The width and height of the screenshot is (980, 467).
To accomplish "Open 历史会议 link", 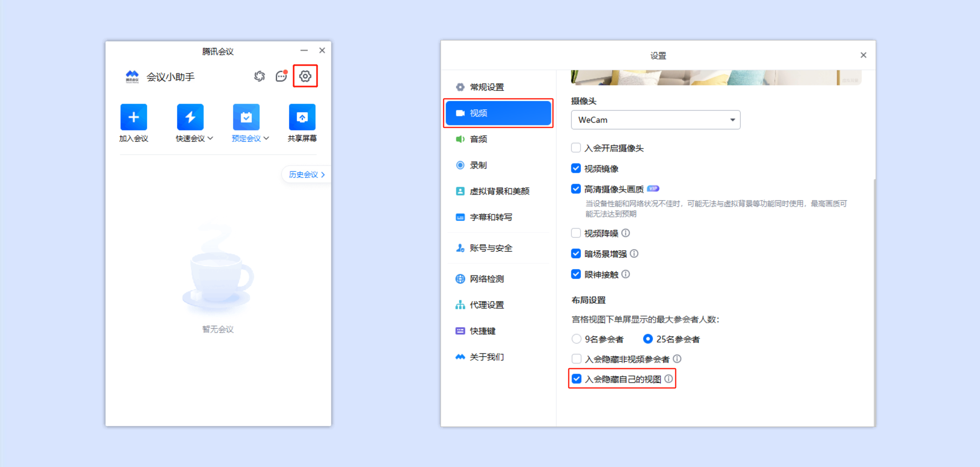I will [307, 174].
